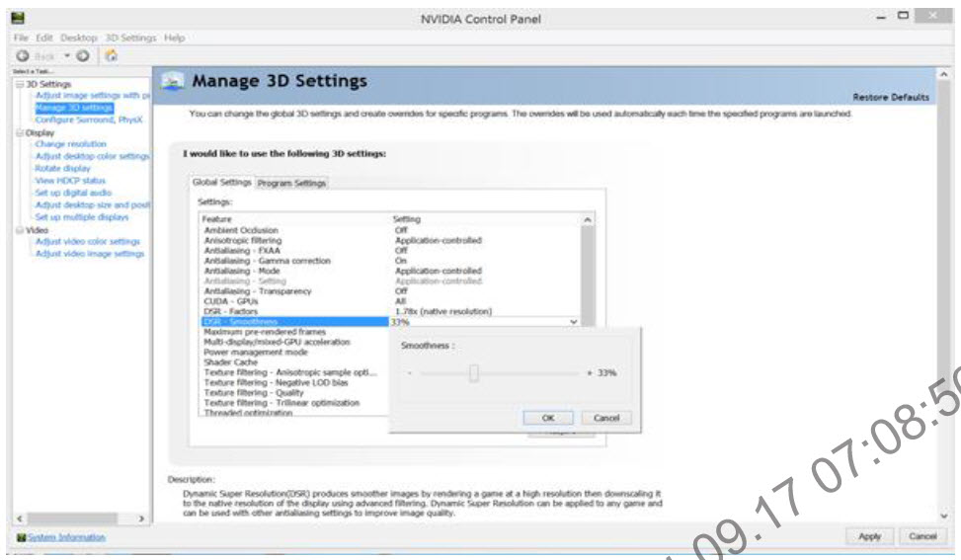Click the System Information link
961x560 pixels.
[66, 537]
